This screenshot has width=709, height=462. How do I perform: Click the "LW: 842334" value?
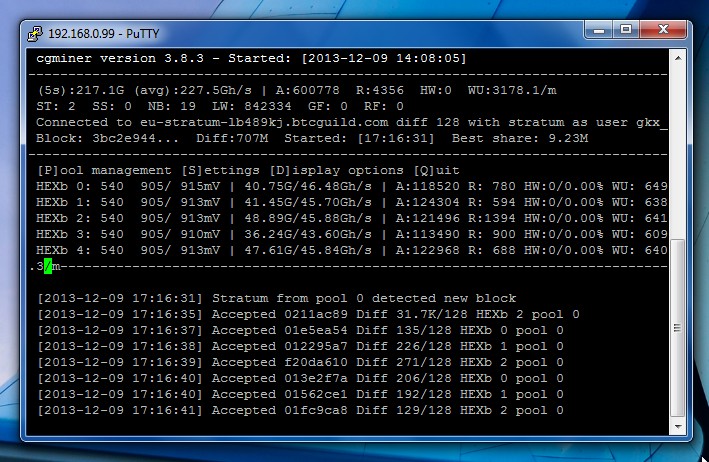point(252,106)
